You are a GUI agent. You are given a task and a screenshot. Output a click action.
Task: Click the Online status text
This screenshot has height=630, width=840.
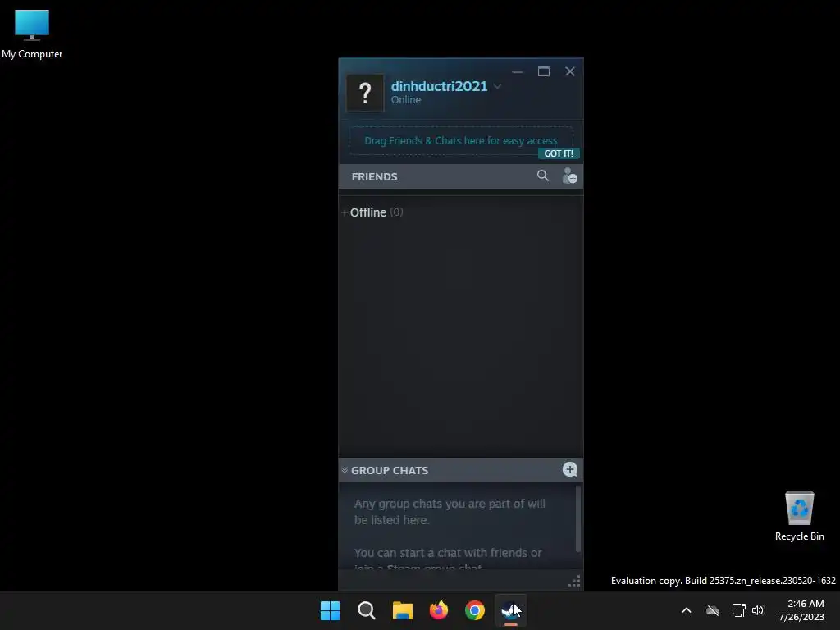coord(405,100)
